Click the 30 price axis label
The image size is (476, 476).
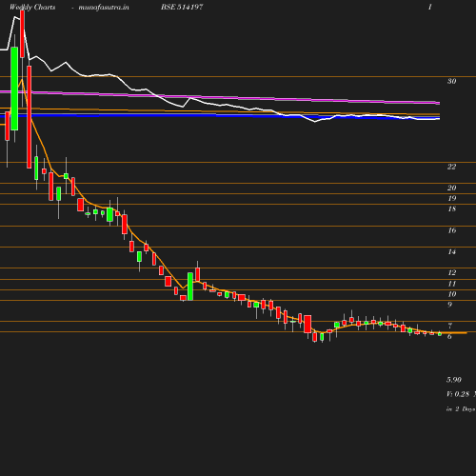(452, 81)
